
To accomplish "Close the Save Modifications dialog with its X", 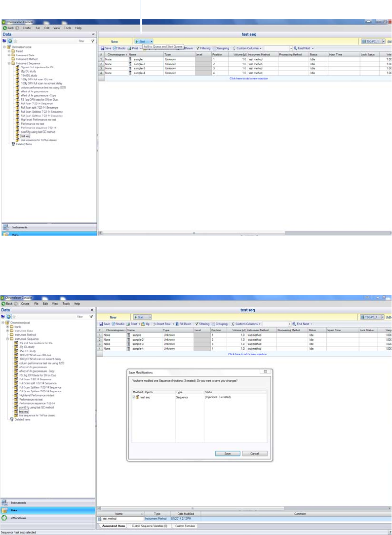I will click(265, 371).
